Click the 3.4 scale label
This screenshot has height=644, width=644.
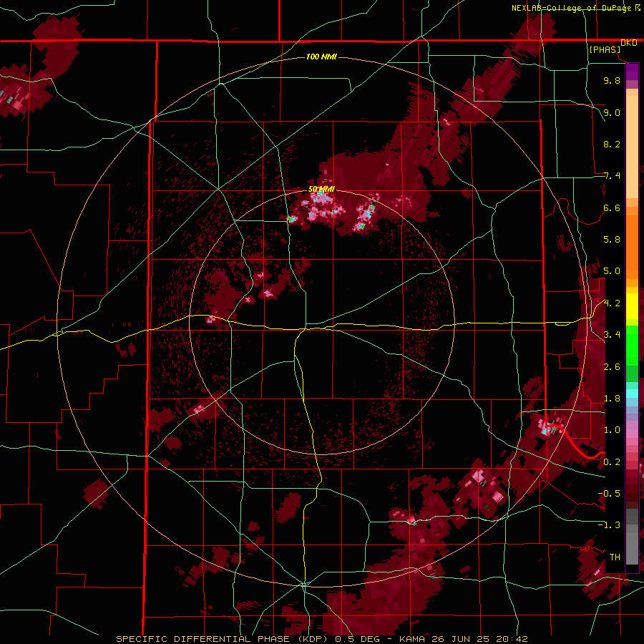612,335
